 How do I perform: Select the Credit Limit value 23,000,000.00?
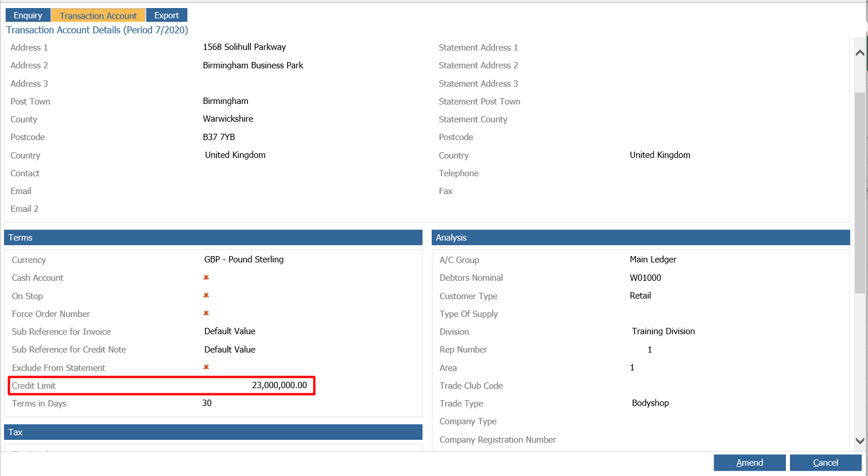(279, 385)
